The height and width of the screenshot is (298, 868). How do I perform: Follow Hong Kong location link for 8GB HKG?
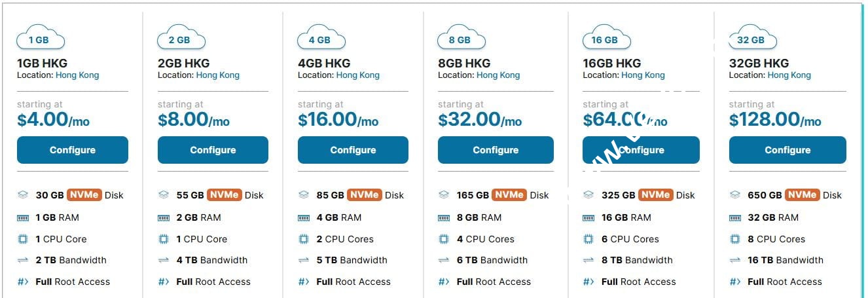point(498,75)
